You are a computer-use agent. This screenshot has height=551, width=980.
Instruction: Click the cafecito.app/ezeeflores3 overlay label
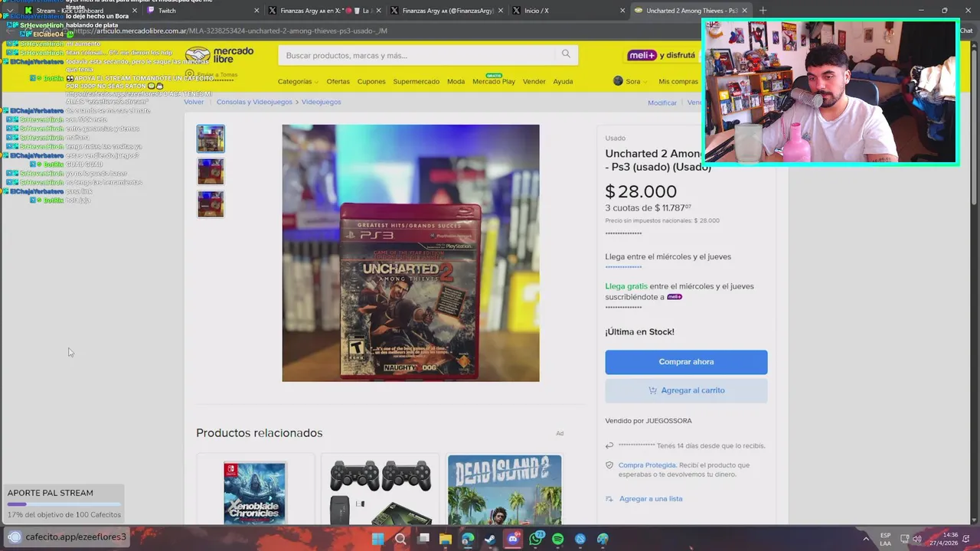tap(76, 536)
